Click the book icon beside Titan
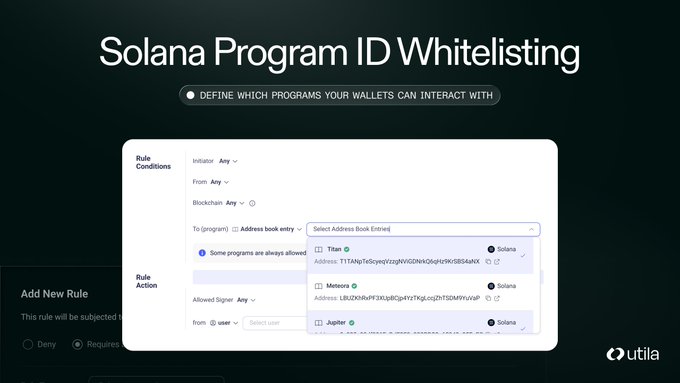 coord(318,249)
